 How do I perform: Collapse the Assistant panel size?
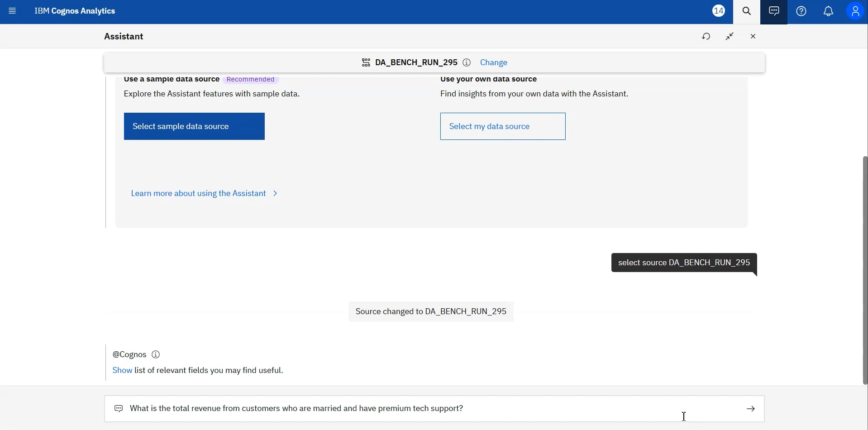pyautogui.click(x=730, y=36)
